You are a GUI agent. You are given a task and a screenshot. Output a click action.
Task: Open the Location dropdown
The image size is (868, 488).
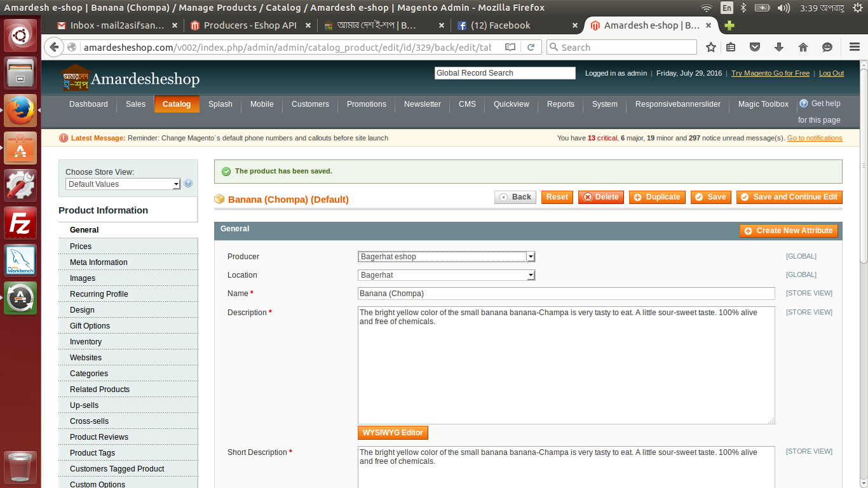(x=447, y=275)
